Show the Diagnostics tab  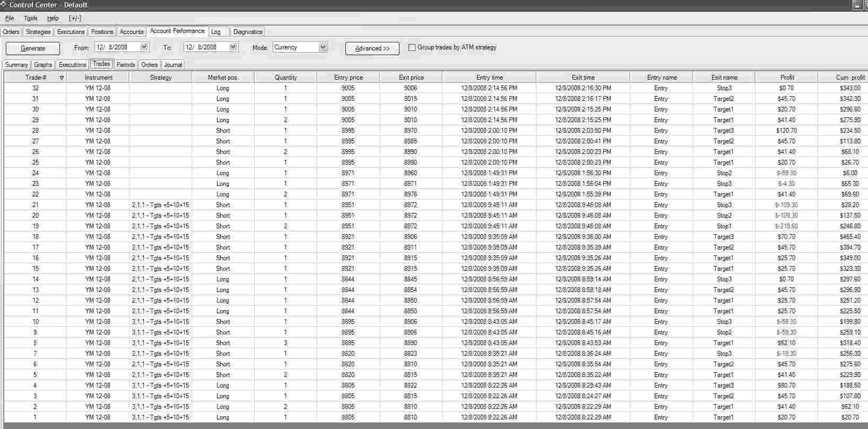[x=248, y=32]
